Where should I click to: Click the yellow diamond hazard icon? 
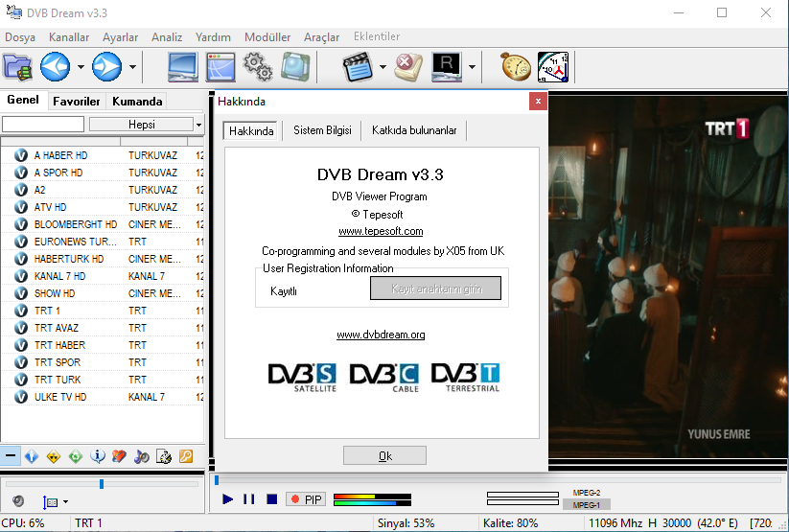point(54,456)
